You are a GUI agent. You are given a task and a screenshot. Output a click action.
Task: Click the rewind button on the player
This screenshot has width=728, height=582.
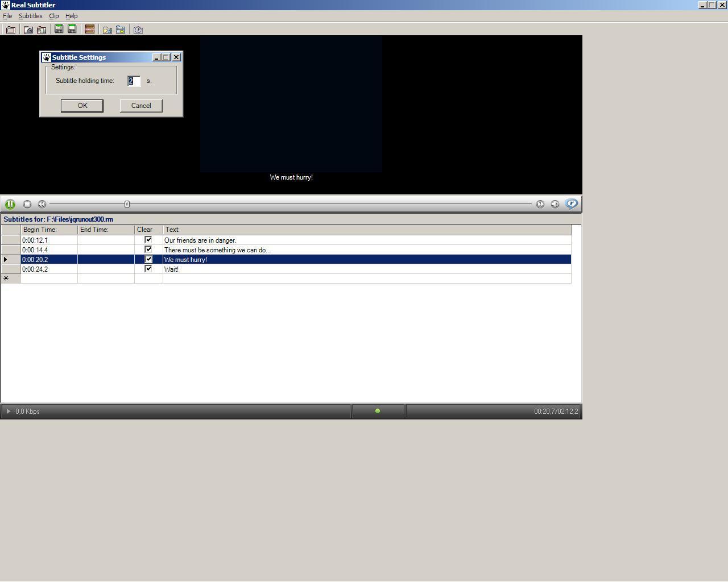coord(42,204)
